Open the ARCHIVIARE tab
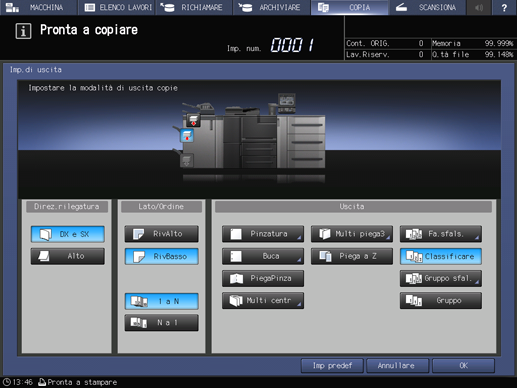This screenshot has height=388, width=517. click(272, 7)
